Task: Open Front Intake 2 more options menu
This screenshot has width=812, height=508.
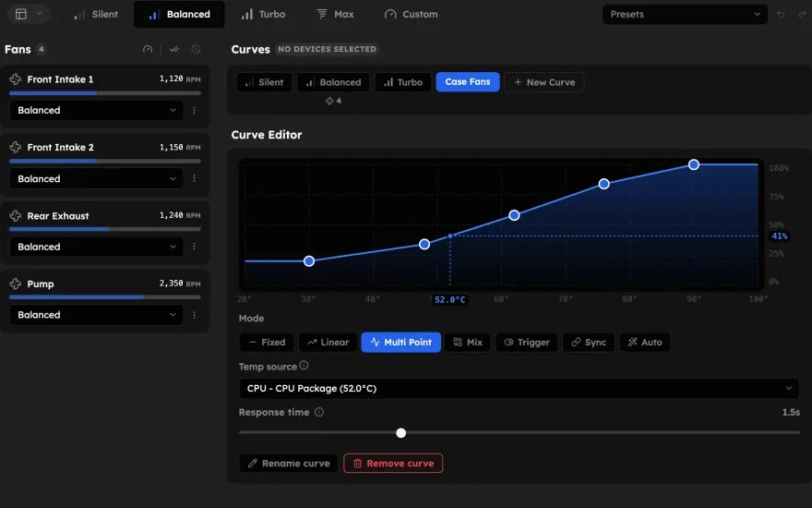Action: point(194,179)
